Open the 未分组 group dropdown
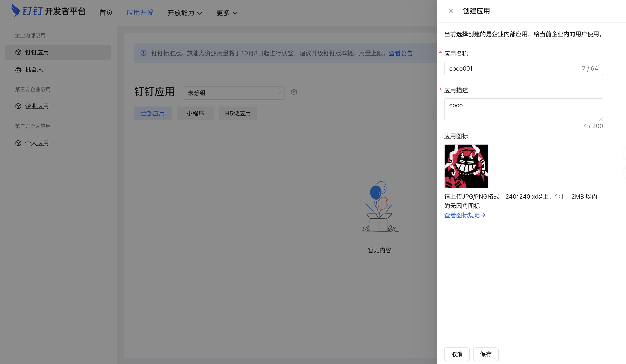Screen dimensions: 626x364 pyautogui.click(x=234, y=92)
